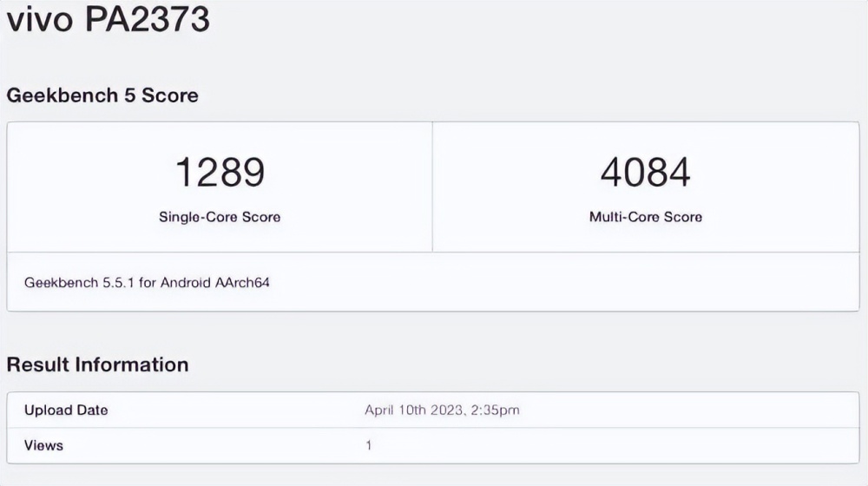Click the single-core value 1289
The image size is (868, 486).
click(220, 172)
